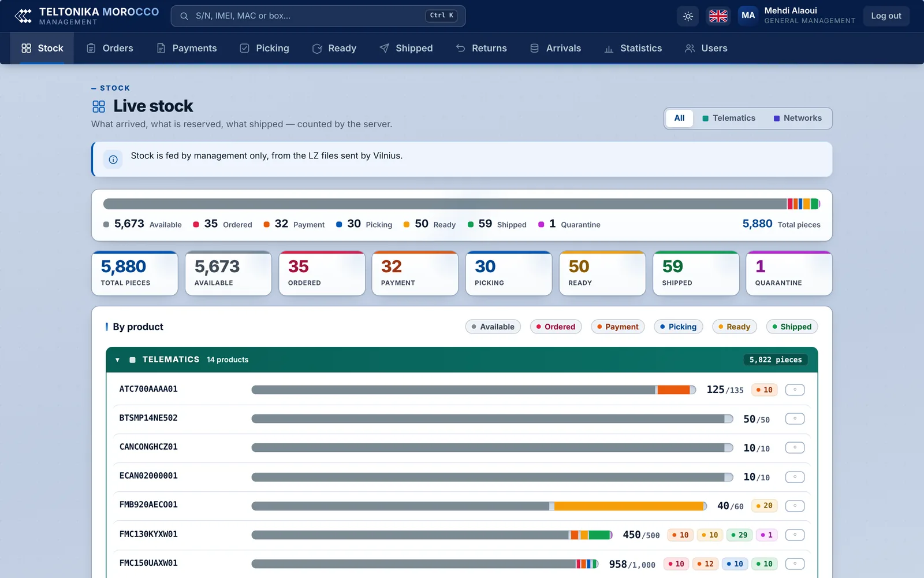Click the CANCONGHCZ01 product name

click(148, 447)
